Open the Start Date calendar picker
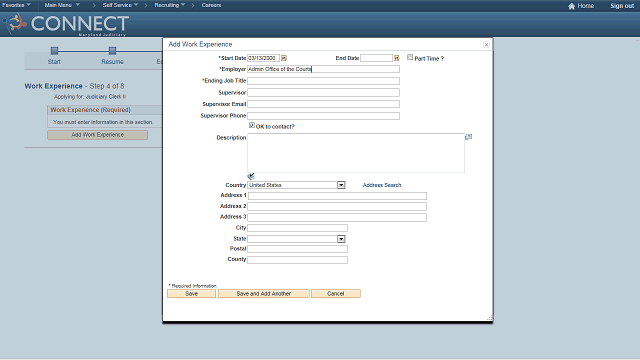The image size is (640, 360). click(284, 58)
